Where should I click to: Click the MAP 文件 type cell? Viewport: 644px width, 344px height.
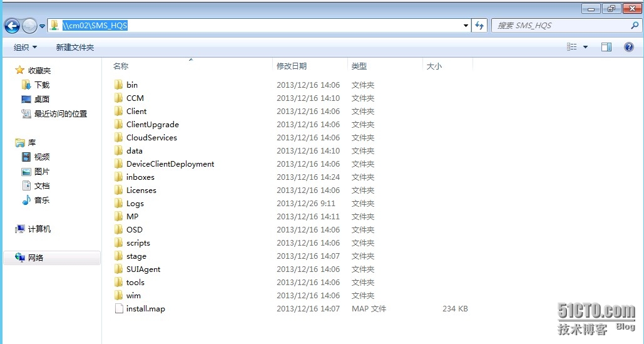point(369,309)
